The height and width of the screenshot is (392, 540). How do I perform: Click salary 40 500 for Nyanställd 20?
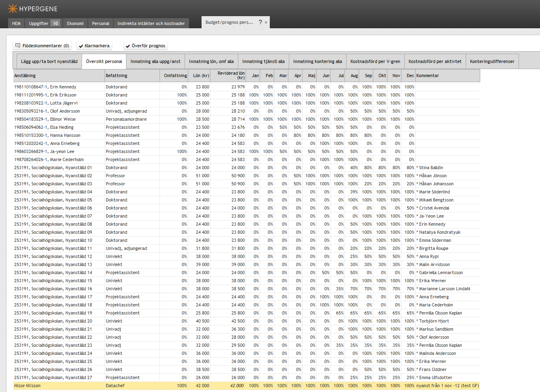202,321
